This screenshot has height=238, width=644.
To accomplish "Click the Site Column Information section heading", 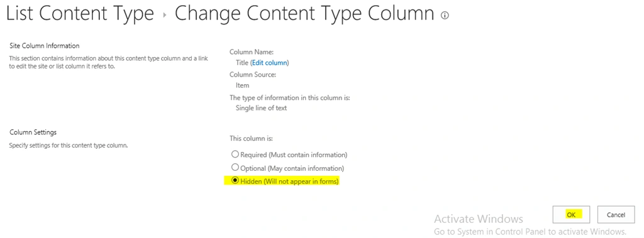I will [x=45, y=46].
